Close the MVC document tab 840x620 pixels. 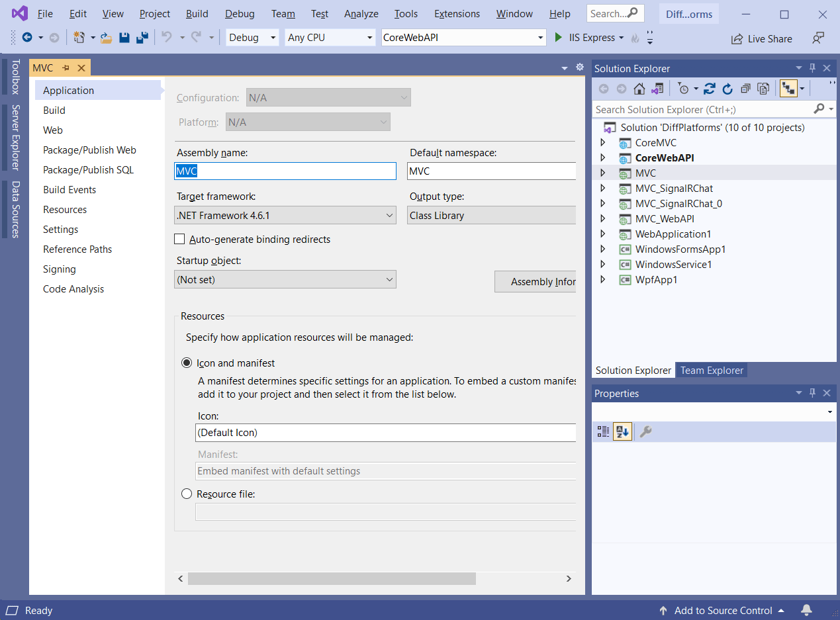81,68
